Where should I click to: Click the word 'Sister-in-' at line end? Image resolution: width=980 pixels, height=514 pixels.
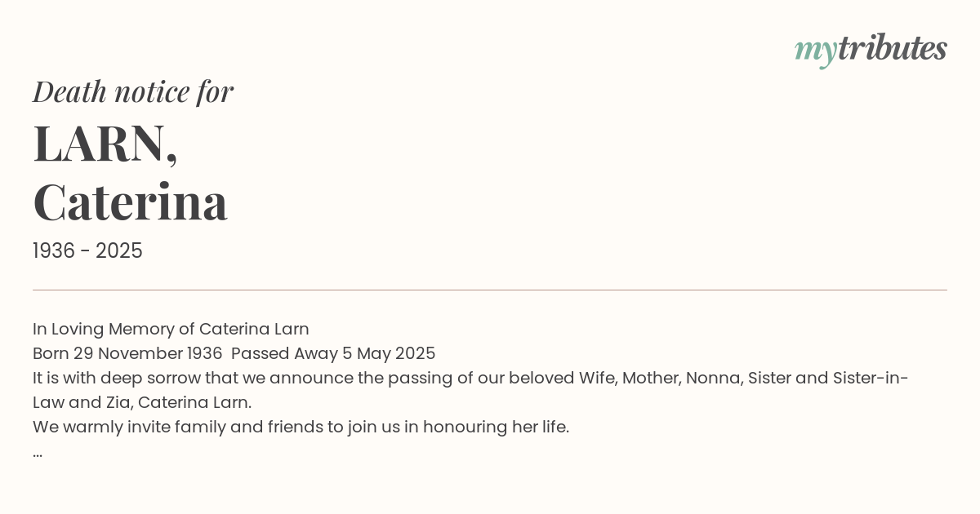(x=871, y=378)
